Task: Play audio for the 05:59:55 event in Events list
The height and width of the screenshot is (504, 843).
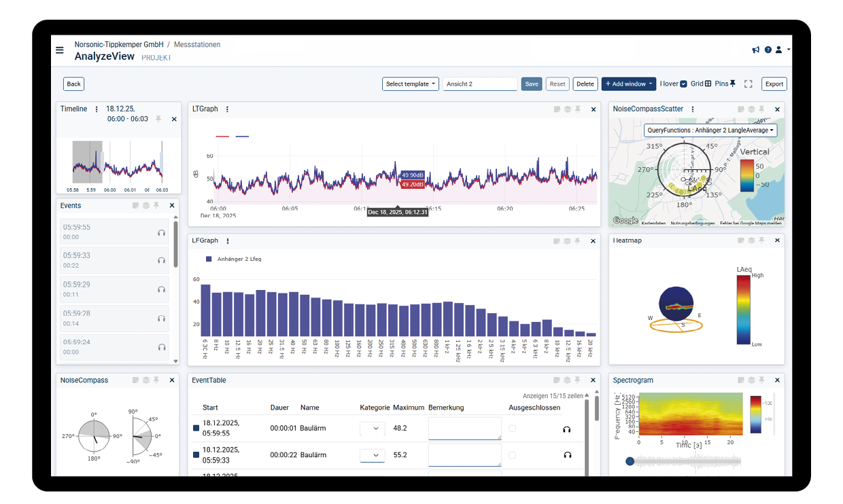Action: [x=161, y=232]
